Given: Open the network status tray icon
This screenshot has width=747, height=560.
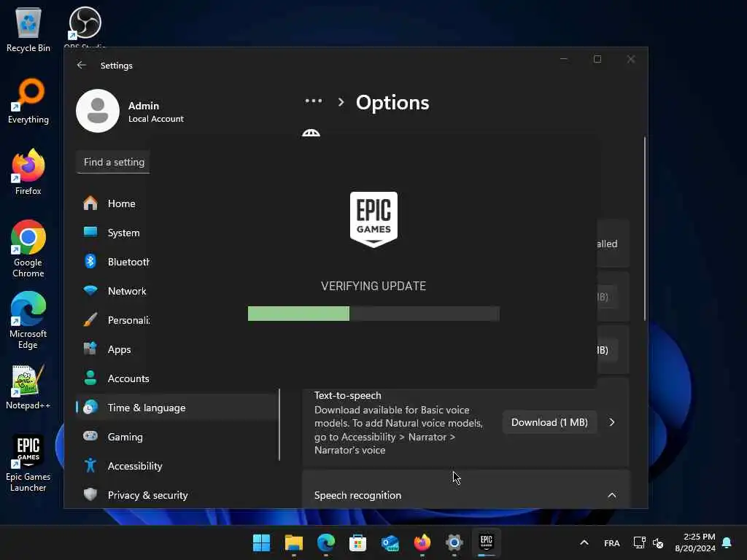Looking at the screenshot, I should [639, 542].
